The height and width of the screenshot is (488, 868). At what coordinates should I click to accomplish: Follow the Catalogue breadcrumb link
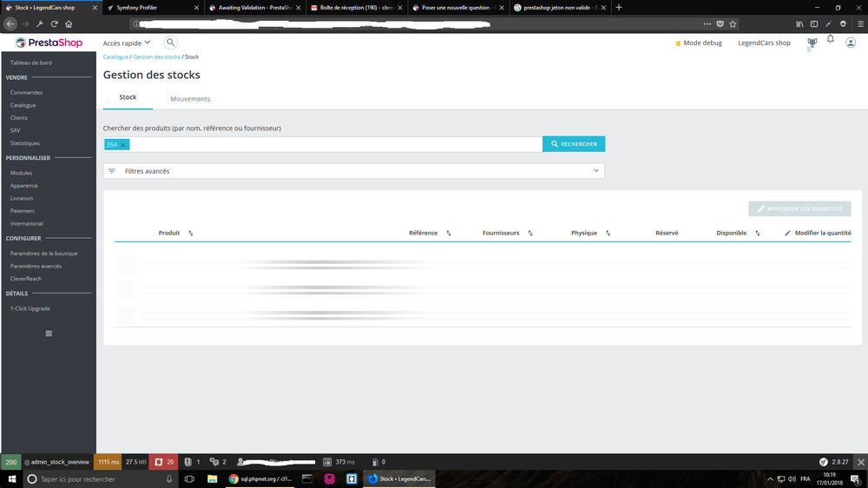[x=115, y=57]
